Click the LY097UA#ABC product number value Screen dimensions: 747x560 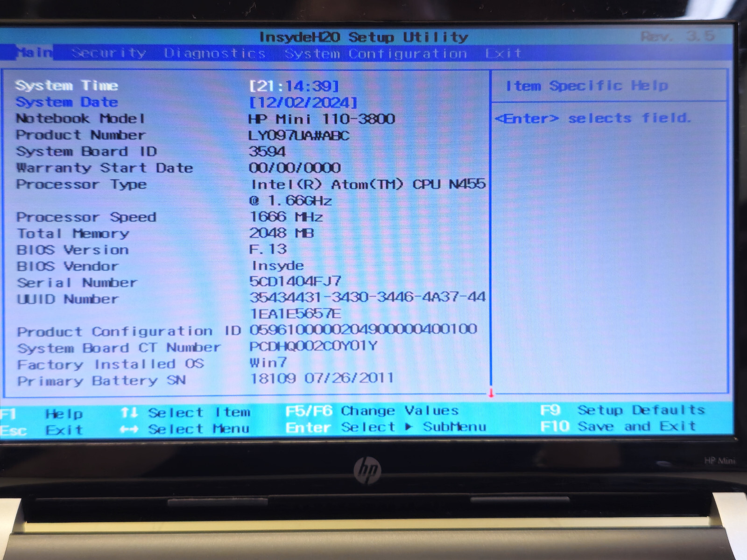(x=299, y=135)
